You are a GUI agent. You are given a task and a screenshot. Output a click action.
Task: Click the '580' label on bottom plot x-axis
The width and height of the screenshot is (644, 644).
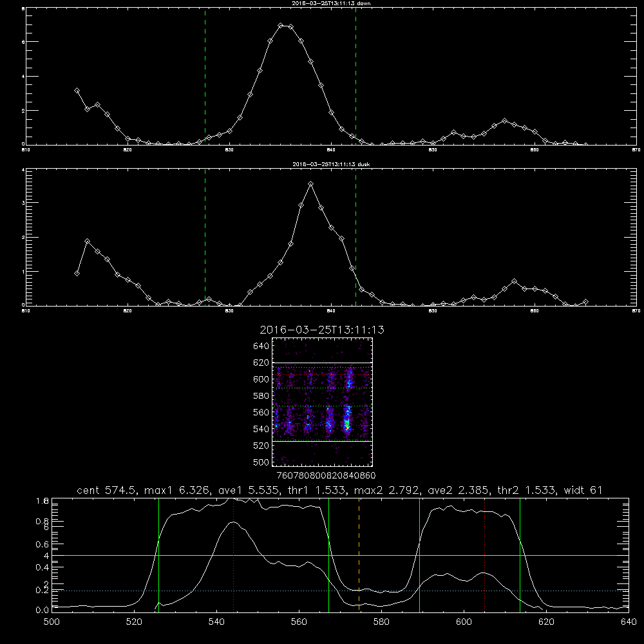tap(381, 622)
